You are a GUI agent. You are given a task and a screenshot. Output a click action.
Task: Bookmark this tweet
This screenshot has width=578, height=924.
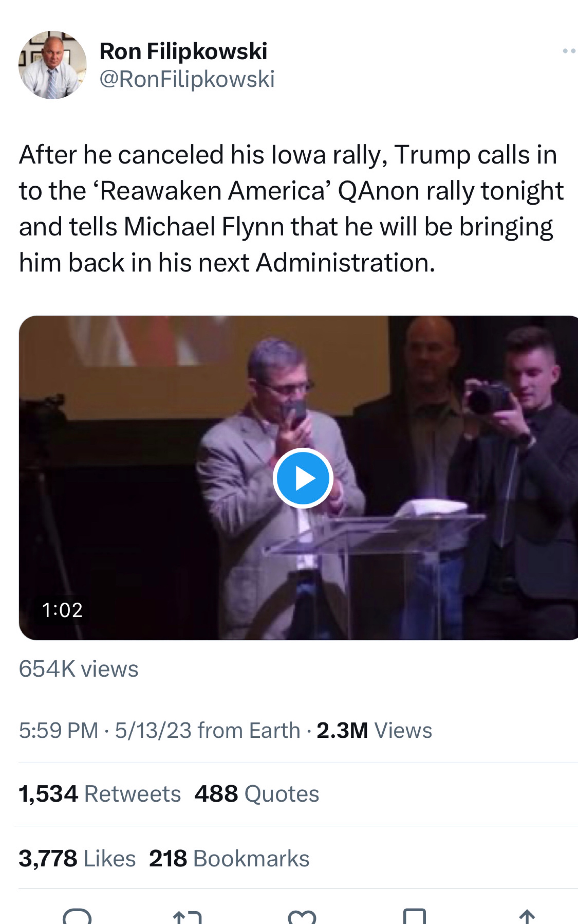click(x=414, y=916)
